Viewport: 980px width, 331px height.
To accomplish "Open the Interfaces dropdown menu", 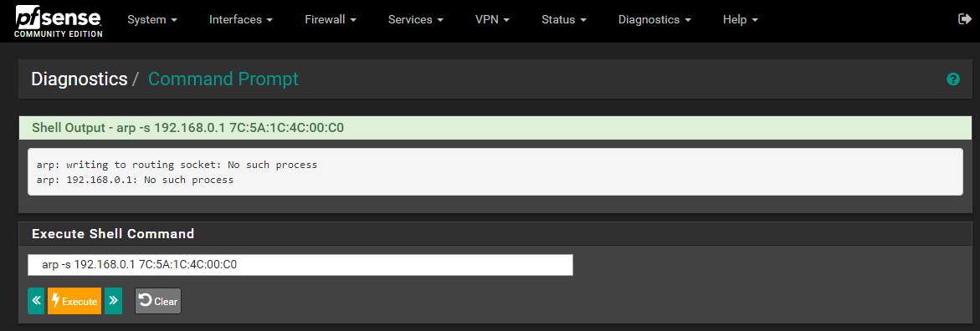I will [241, 20].
